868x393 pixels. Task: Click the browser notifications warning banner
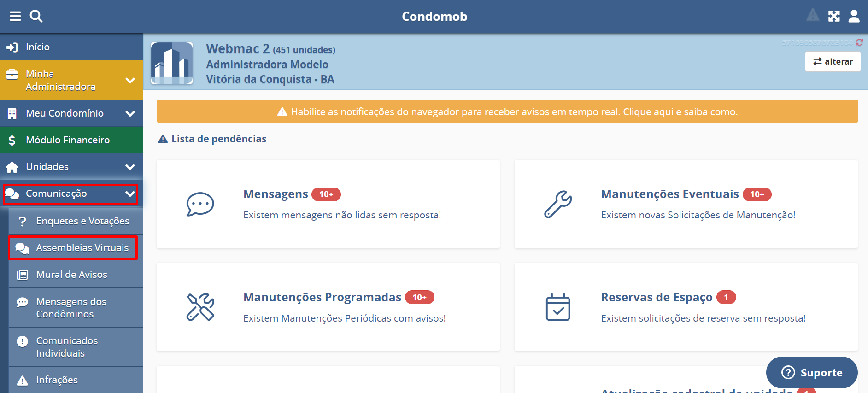point(507,111)
